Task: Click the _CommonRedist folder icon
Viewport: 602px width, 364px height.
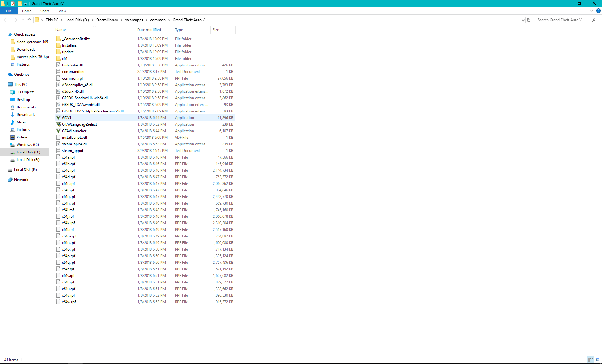Action: [x=58, y=39]
